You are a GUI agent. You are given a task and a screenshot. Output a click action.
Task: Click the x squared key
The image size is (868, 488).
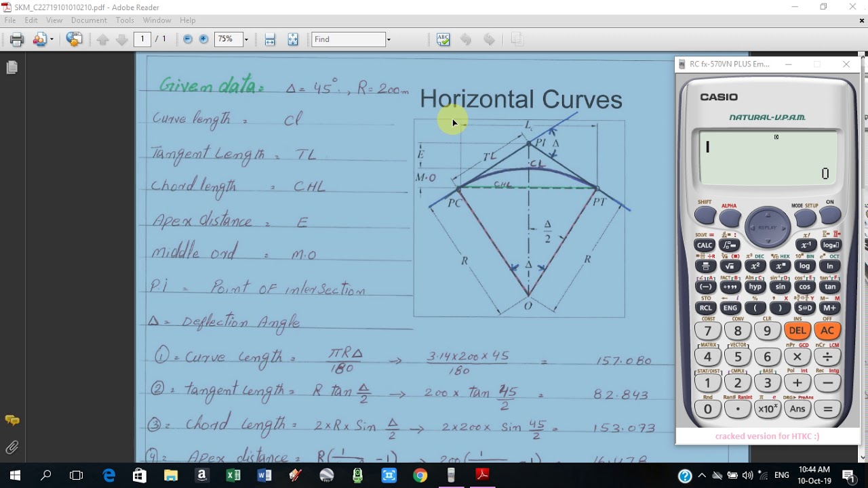pyautogui.click(x=755, y=266)
